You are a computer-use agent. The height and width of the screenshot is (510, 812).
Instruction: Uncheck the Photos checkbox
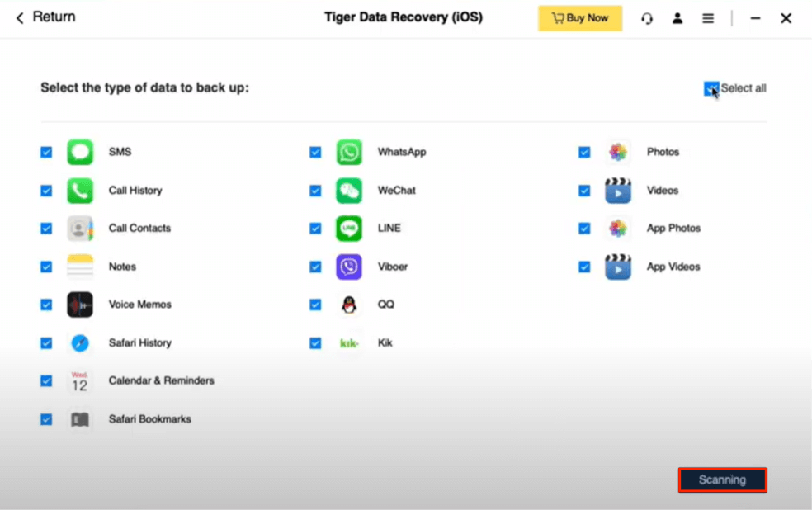[584, 152]
